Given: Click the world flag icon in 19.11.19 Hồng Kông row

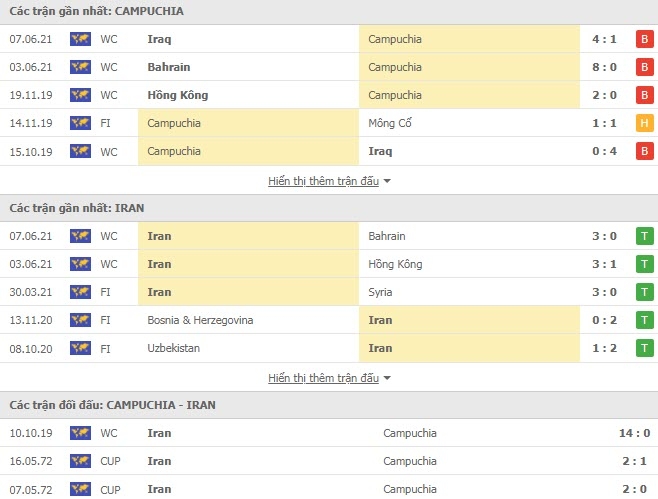Looking at the screenshot, I should [x=80, y=95].
